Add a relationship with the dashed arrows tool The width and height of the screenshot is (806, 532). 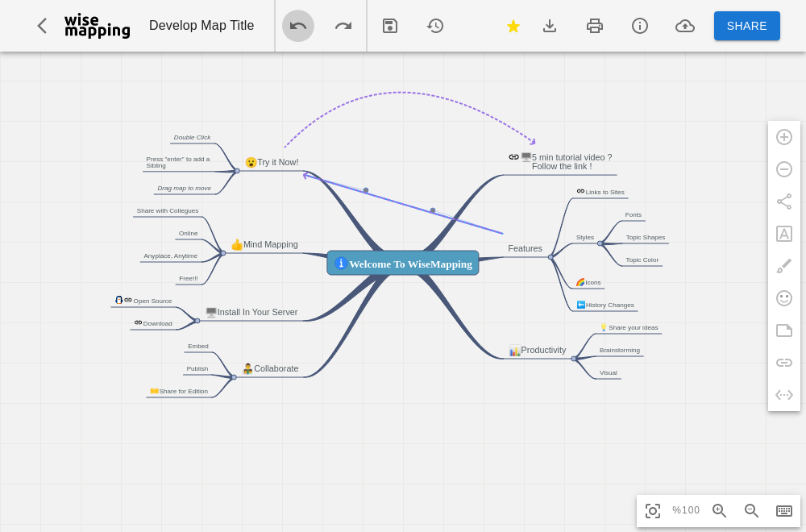(784, 395)
